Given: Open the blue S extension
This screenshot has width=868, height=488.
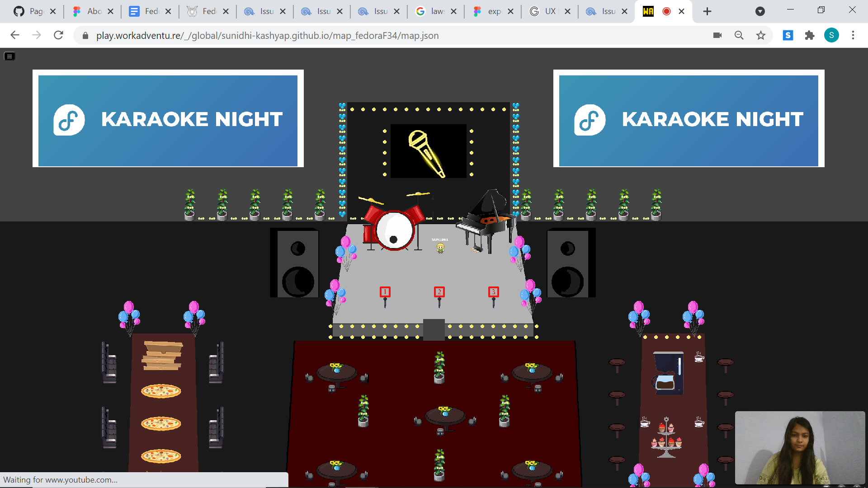Looking at the screenshot, I should point(788,35).
